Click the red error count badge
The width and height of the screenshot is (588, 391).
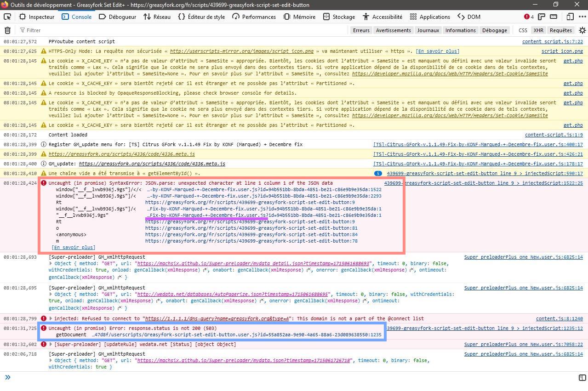click(529, 17)
